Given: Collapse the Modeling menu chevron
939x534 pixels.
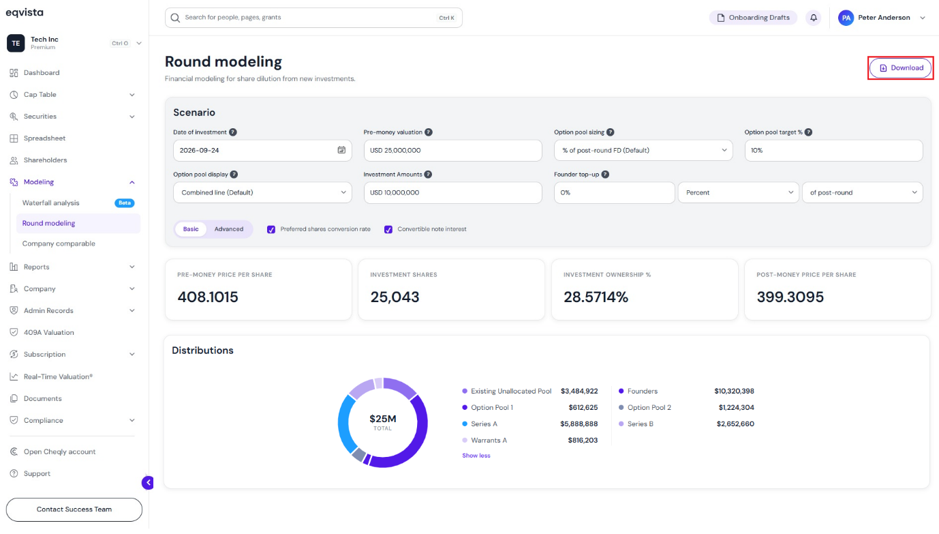Looking at the screenshot, I should point(132,182).
